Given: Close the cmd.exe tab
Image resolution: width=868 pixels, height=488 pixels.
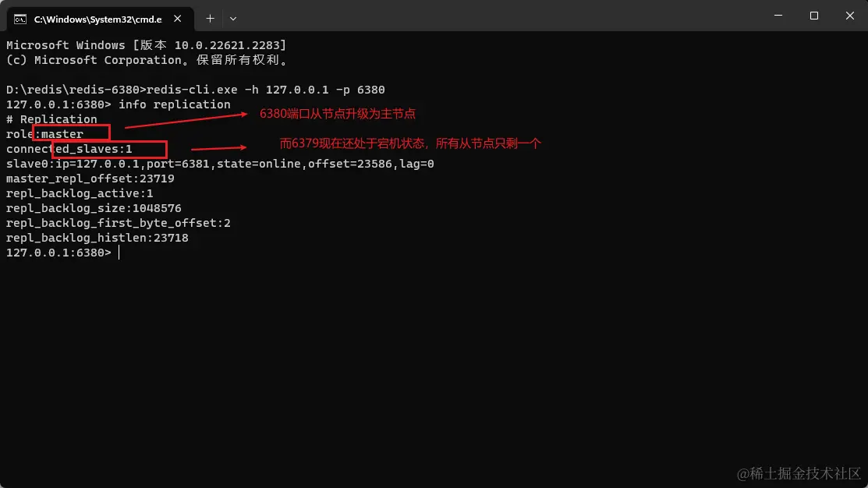Looking at the screenshot, I should tap(177, 19).
